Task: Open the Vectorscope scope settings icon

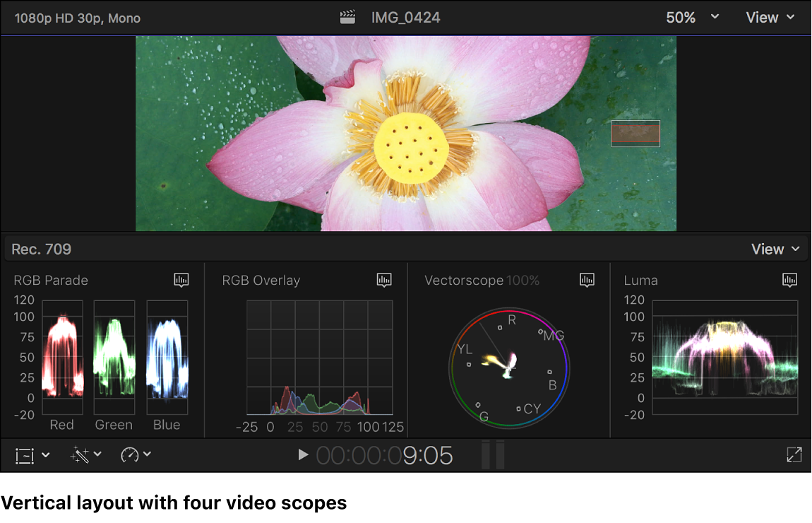Action: pos(587,280)
